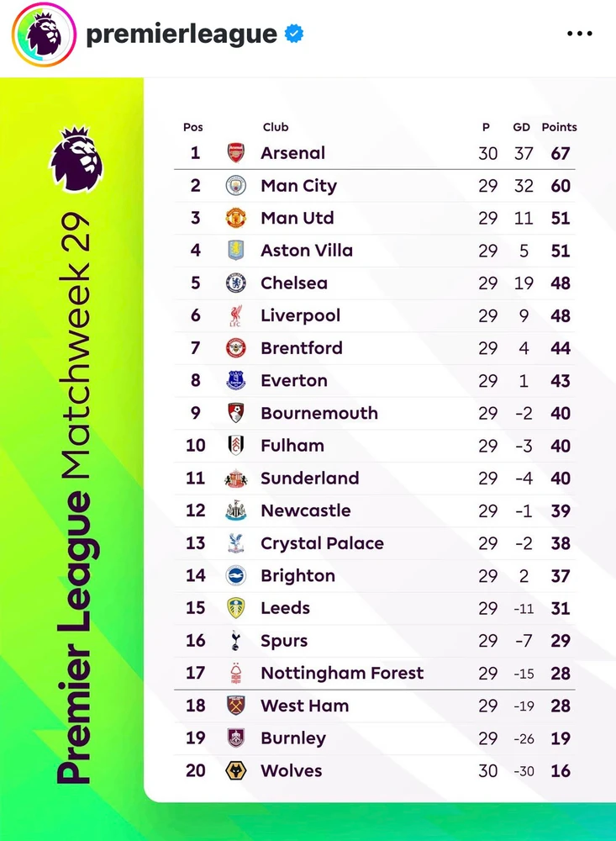Click the Spurs cockerel crest
This screenshot has height=841, width=616.
236,641
